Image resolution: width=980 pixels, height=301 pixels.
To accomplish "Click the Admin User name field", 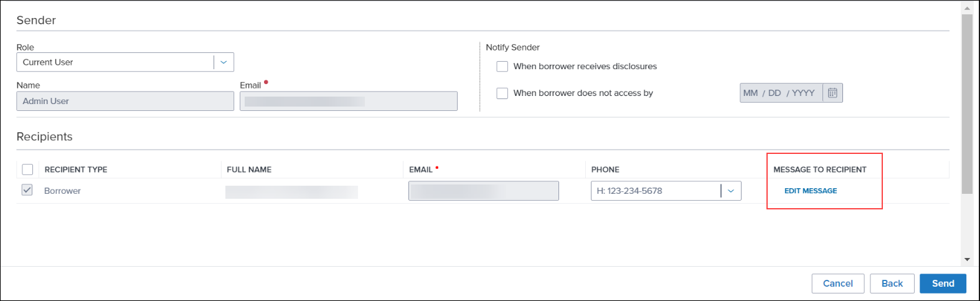I will click(125, 101).
